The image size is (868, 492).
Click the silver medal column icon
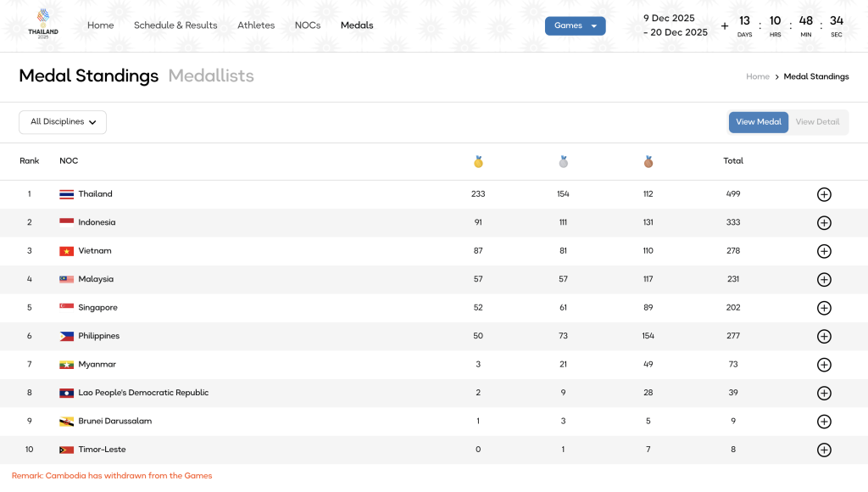coord(563,161)
